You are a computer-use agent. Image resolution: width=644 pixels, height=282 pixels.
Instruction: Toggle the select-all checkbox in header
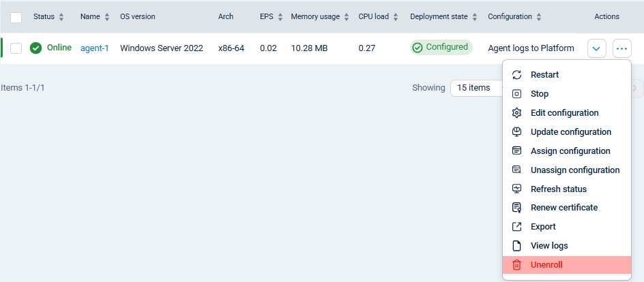click(x=16, y=17)
